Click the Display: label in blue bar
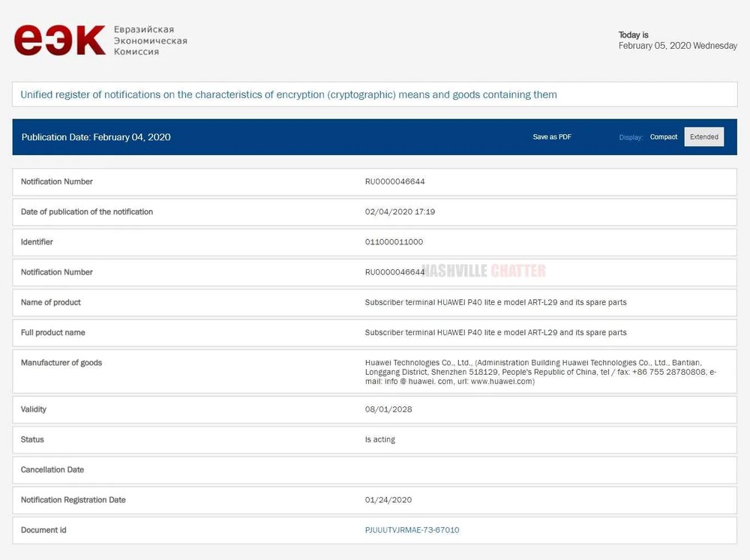The height and width of the screenshot is (560, 750). (631, 137)
